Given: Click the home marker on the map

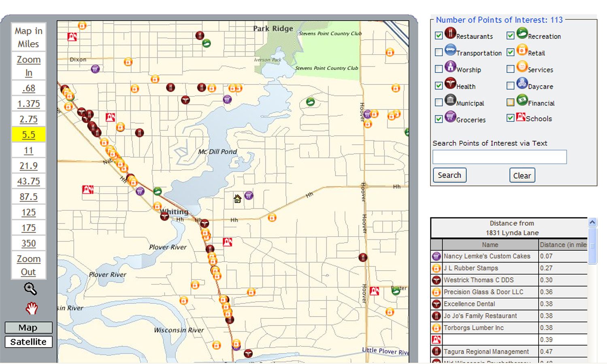Looking at the screenshot, I should pos(237,199).
